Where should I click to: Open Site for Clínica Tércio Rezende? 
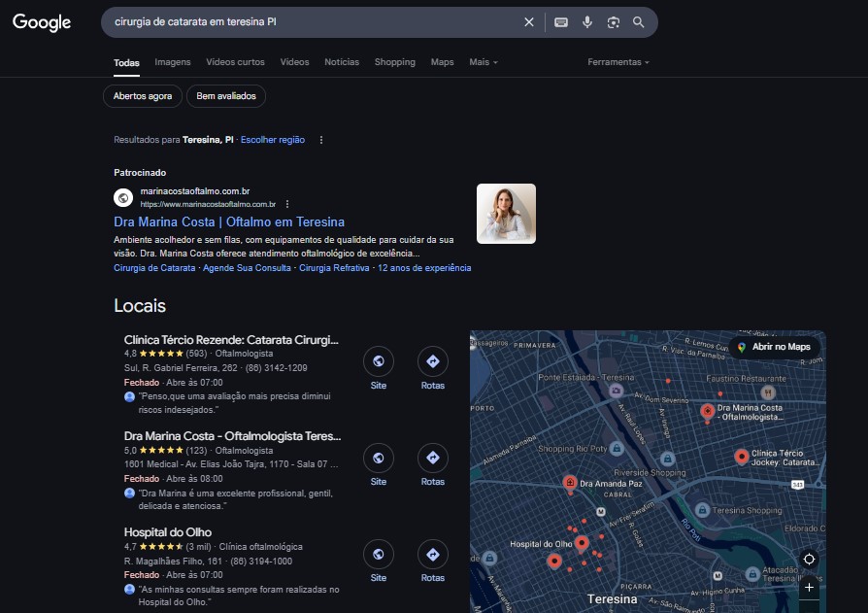(x=379, y=369)
